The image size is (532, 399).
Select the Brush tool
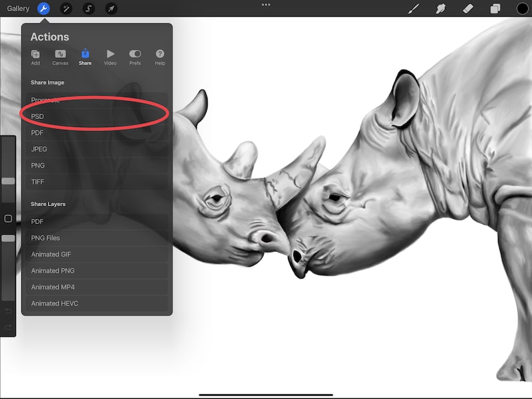(414, 9)
